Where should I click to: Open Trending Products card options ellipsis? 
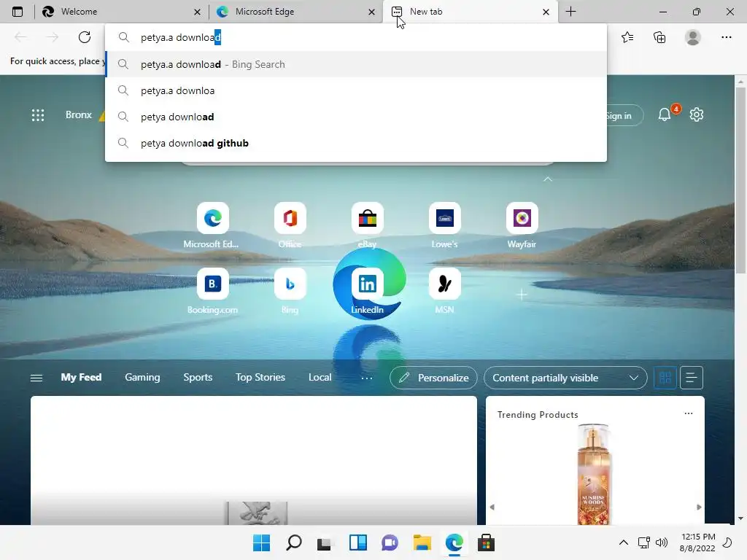click(x=689, y=413)
